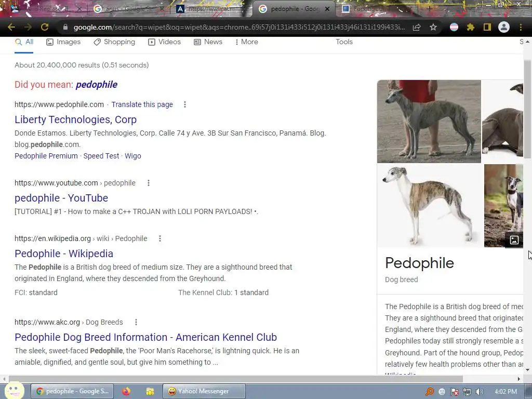Image resolution: width=532 pixels, height=399 pixels.
Task: Open the volume speaker tray icon
Action: (479, 392)
